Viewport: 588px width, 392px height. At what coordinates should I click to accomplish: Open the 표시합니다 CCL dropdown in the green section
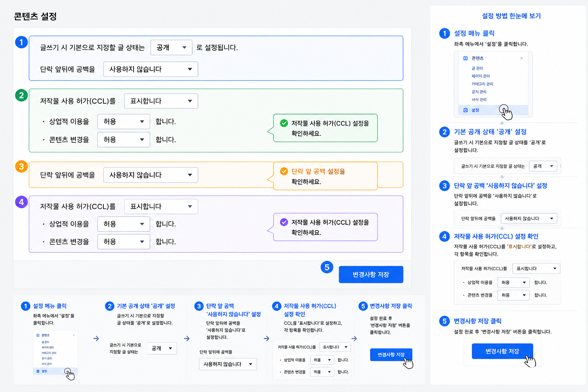click(x=161, y=101)
